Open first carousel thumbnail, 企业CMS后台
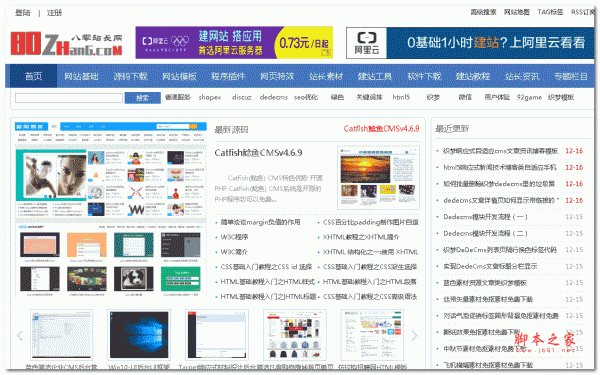 coord(61,335)
